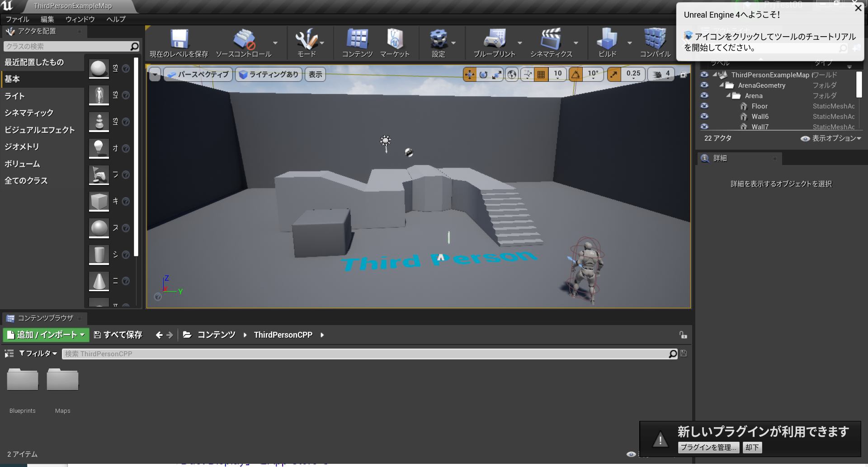Hide ArenaGeometry folder with eye icon

[x=704, y=85]
